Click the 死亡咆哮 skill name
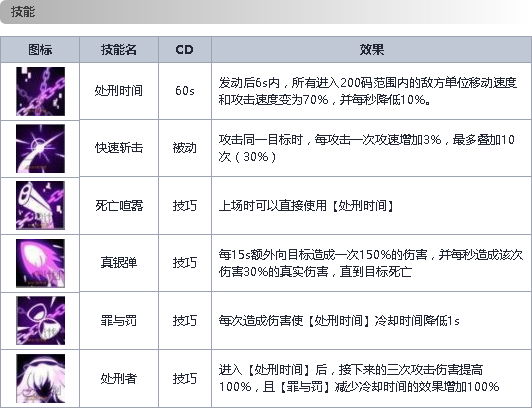 119,206
